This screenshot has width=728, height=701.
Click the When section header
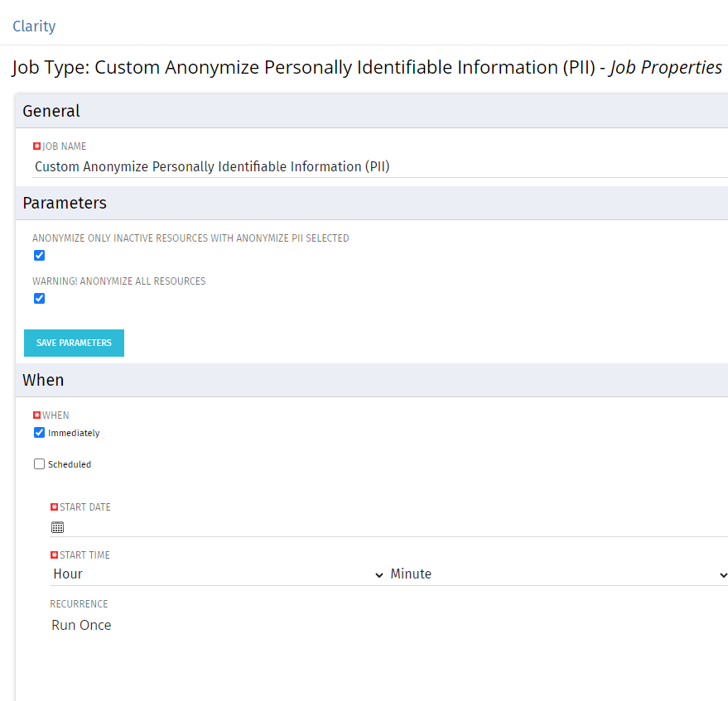pyautogui.click(x=43, y=380)
